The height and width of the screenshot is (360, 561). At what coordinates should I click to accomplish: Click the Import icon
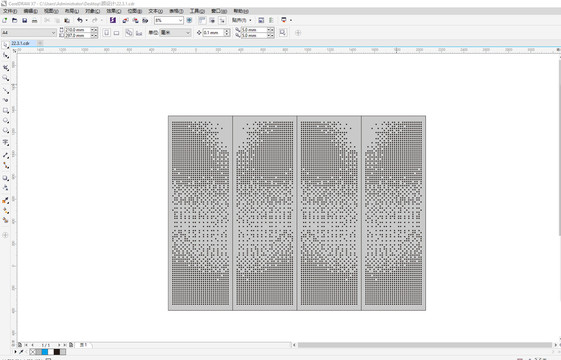[126, 20]
